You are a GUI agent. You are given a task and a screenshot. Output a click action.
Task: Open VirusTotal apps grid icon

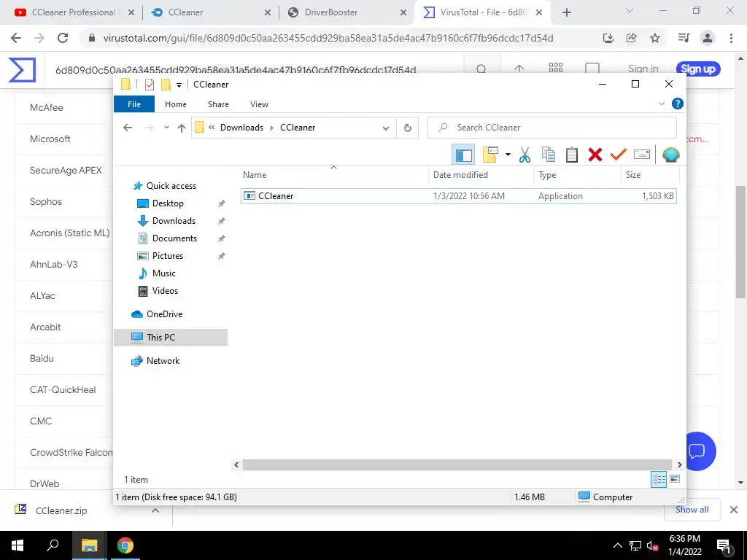click(x=555, y=68)
